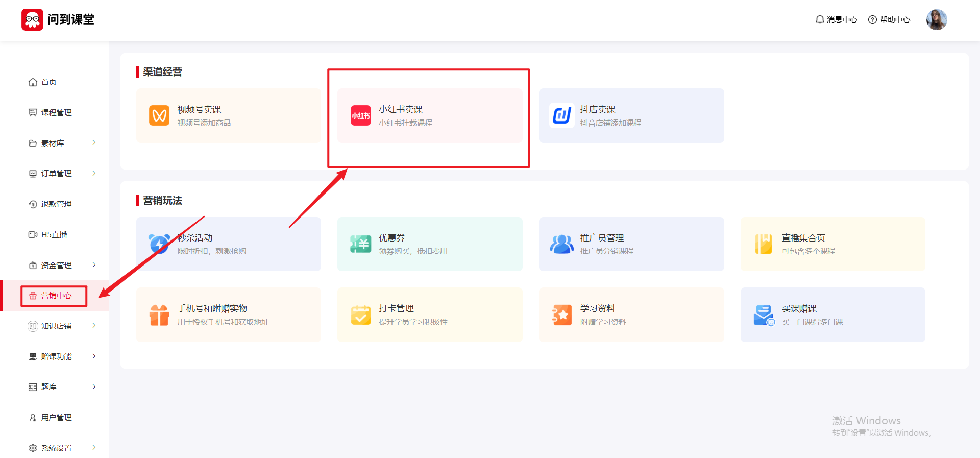980x458 pixels.
Task: Click the calendar check icon for 打卡管理
Action: coord(361,315)
